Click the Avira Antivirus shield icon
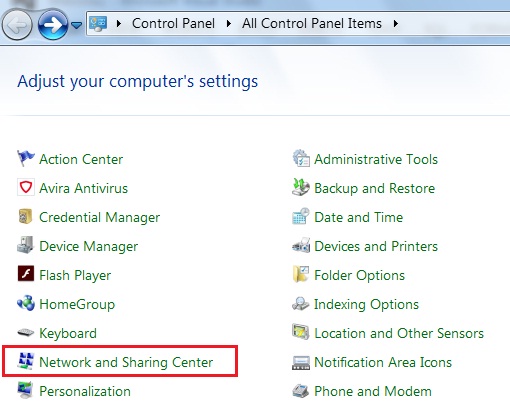This screenshot has height=406, width=510. pyautogui.click(x=26, y=188)
